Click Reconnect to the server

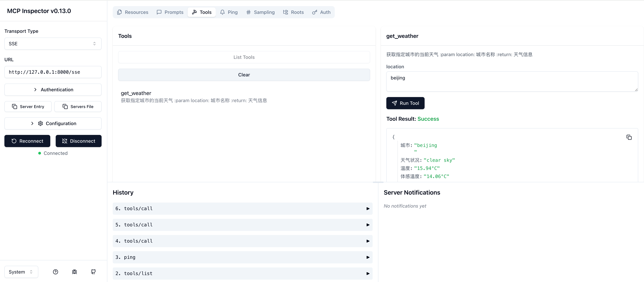click(x=27, y=141)
